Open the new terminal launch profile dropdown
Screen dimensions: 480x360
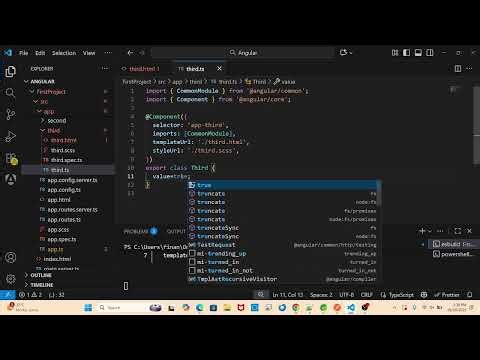coord(430,231)
